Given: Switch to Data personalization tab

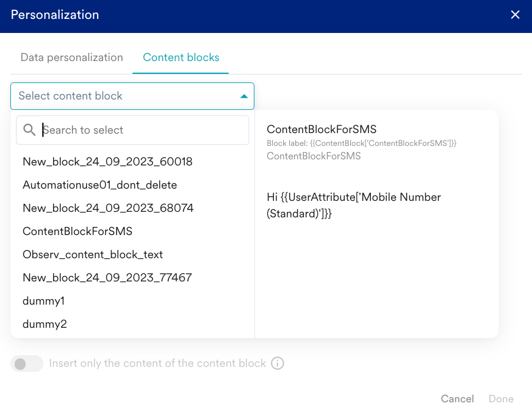Looking at the screenshot, I should 71,57.
